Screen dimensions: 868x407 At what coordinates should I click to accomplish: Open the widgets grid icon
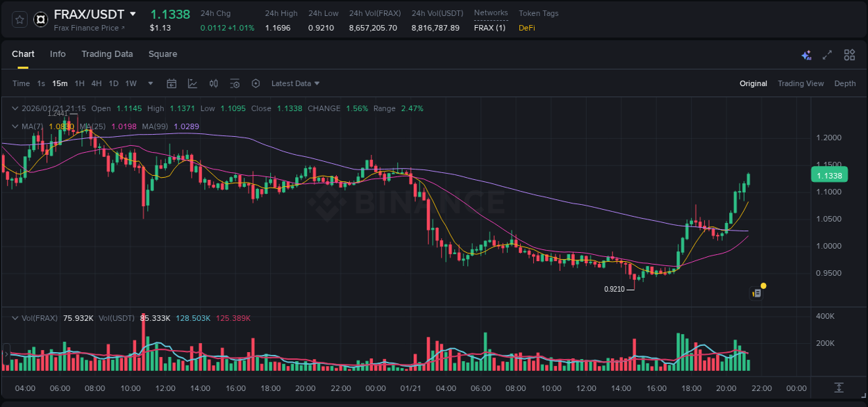click(849, 53)
